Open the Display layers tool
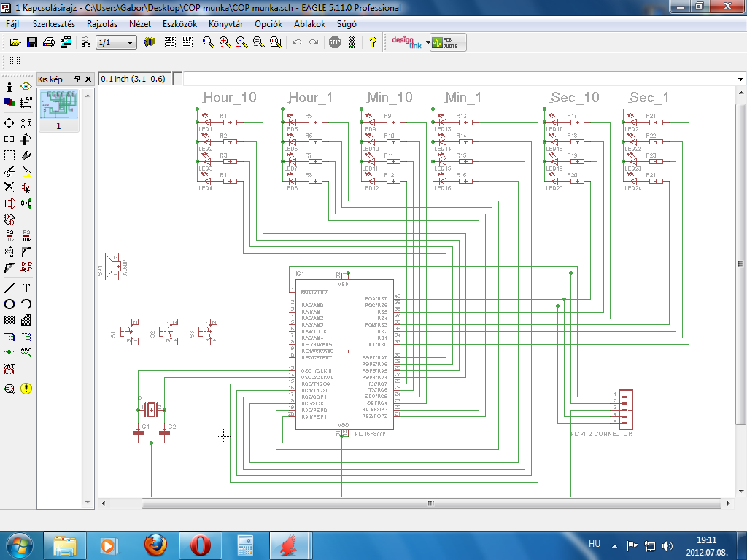The image size is (747, 560). (9, 102)
